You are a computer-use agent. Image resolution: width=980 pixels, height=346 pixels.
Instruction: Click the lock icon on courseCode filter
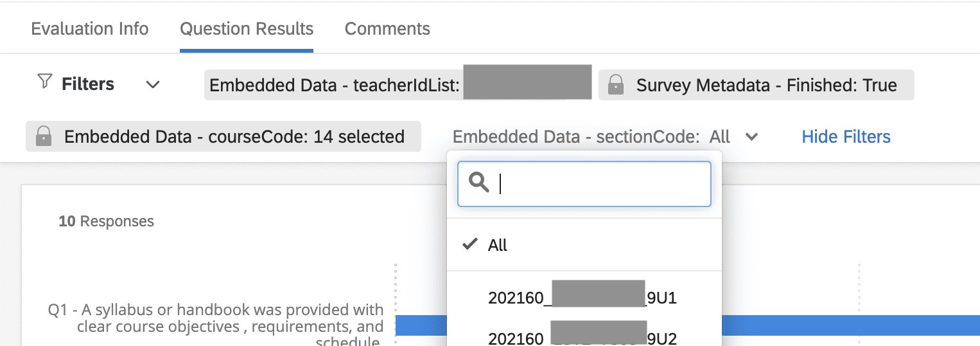click(x=44, y=136)
